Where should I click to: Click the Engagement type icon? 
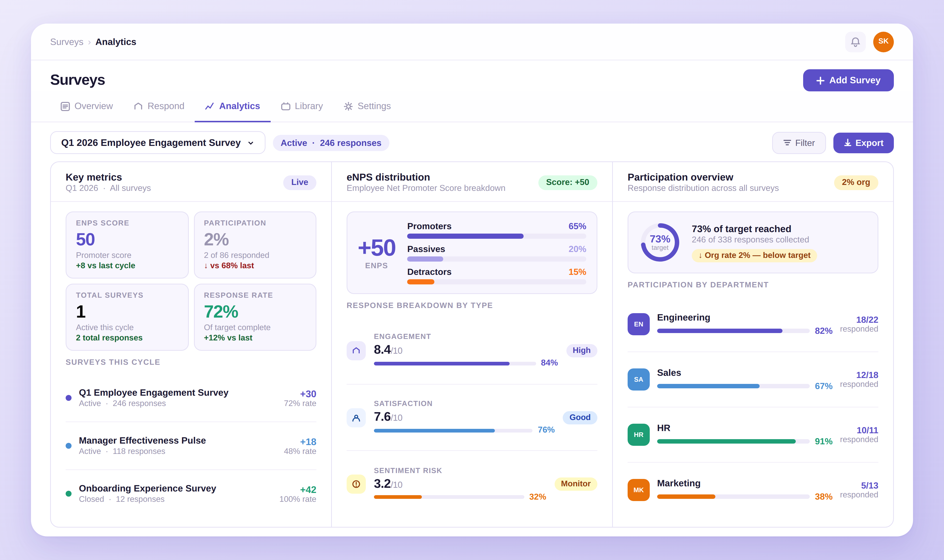(356, 350)
